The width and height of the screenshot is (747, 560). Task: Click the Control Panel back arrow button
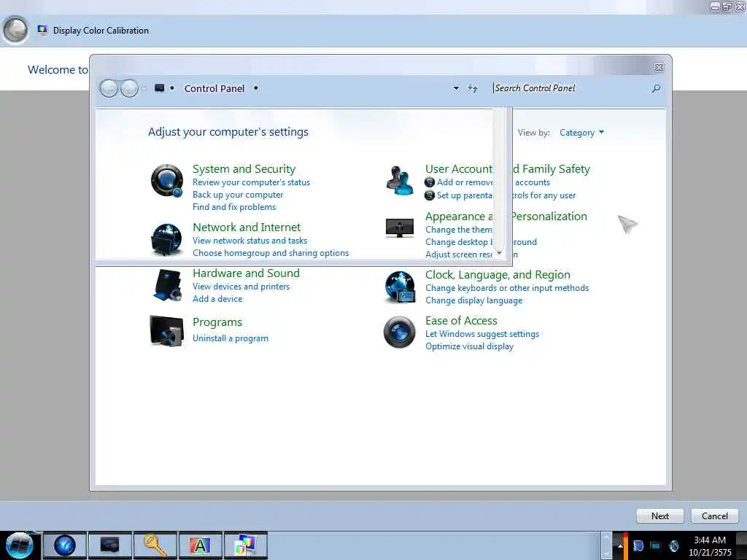(109, 88)
